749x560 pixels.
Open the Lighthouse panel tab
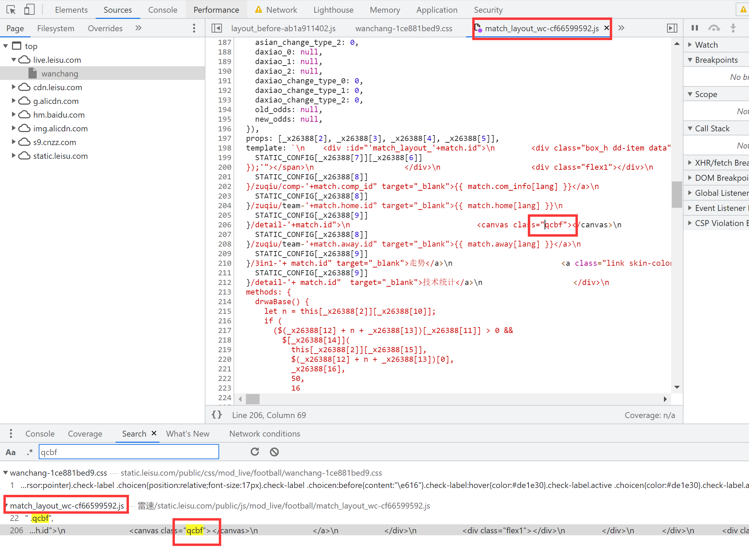pyautogui.click(x=333, y=10)
